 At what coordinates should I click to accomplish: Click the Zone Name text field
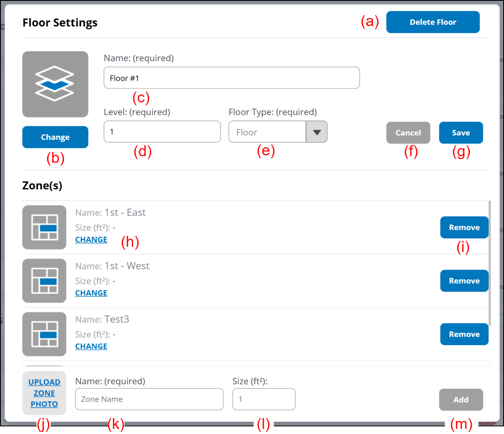pyautogui.click(x=149, y=399)
